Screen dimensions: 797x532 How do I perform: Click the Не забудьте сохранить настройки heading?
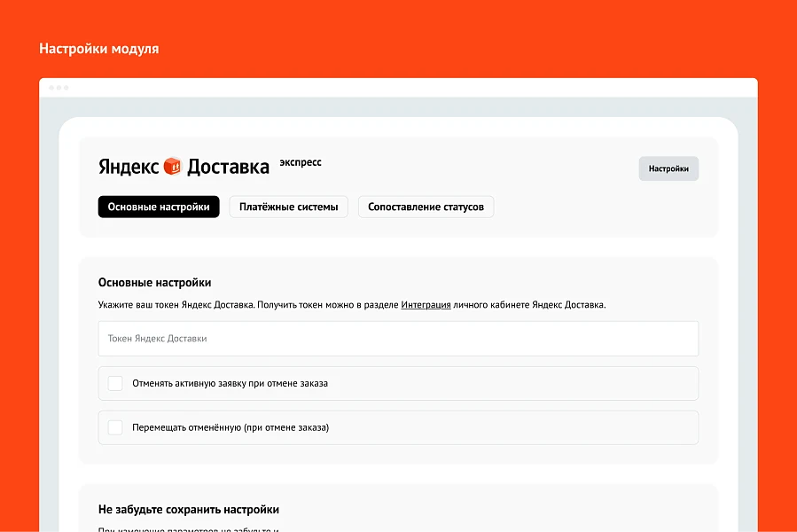[x=189, y=510]
